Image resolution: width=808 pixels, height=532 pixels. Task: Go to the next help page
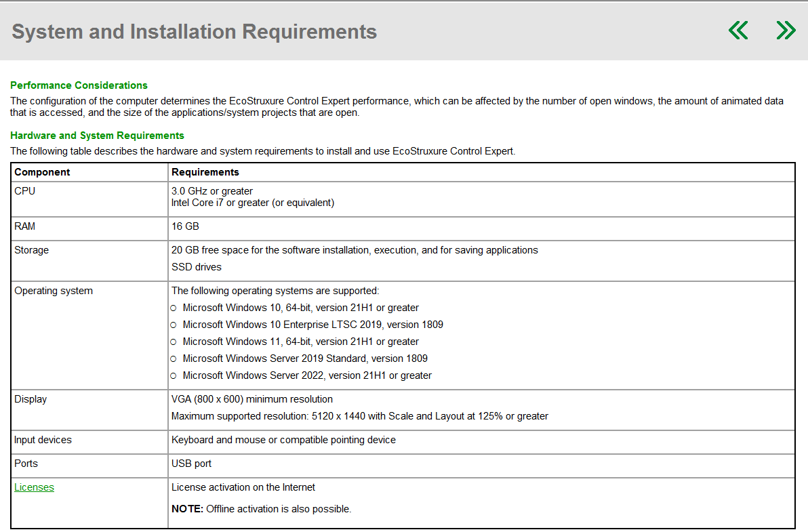coord(786,30)
